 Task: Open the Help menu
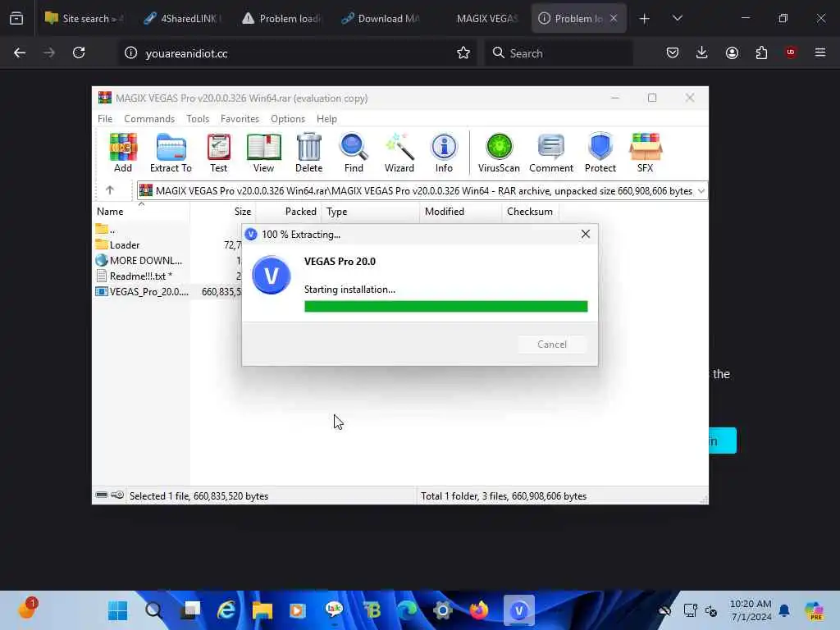(326, 119)
